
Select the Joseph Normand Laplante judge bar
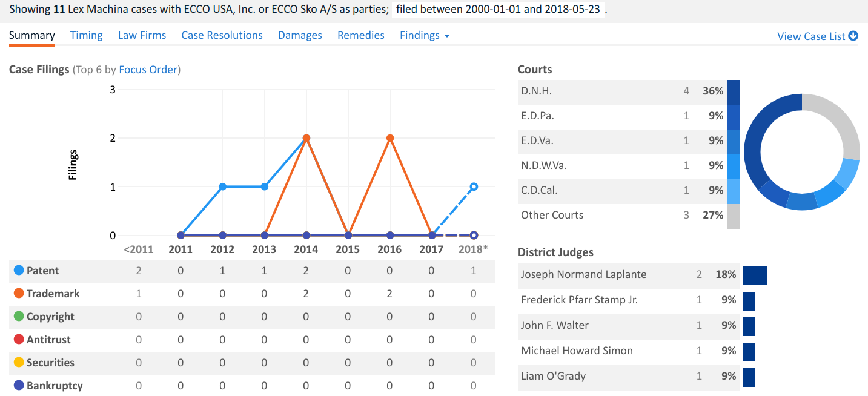click(x=755, y=275)
